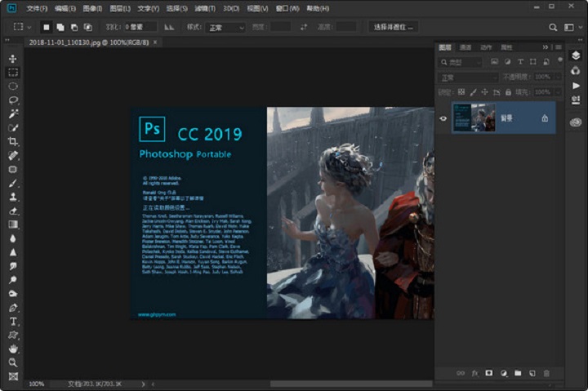Link layers with chain icon
Viewport: 588px width, 391px height.
(461, 373)
